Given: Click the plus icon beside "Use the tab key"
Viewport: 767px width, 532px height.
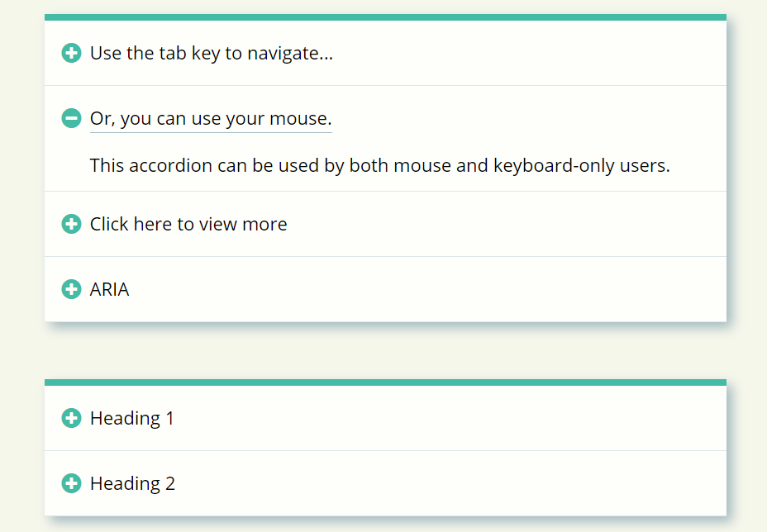Looking at the screenshot, I should tap(72, 54).
